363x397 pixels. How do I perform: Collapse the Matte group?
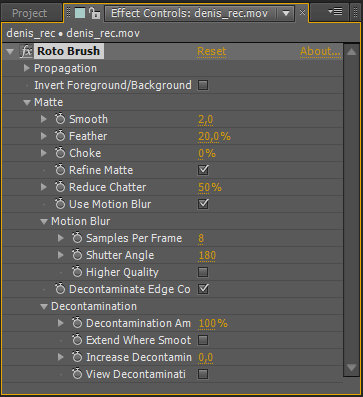click(x=27, y=102)
